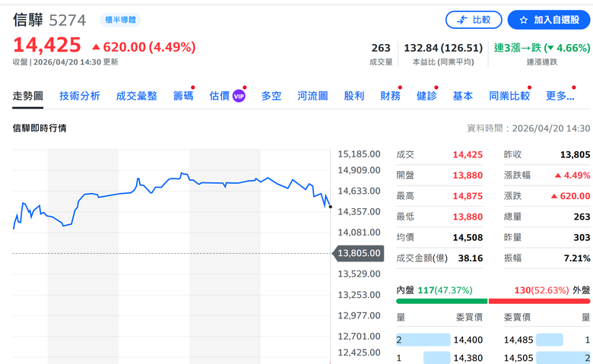Click the 櫃半導體 category tag
Viewport: 593px width, 364px height.
click(x=120, y=20)
